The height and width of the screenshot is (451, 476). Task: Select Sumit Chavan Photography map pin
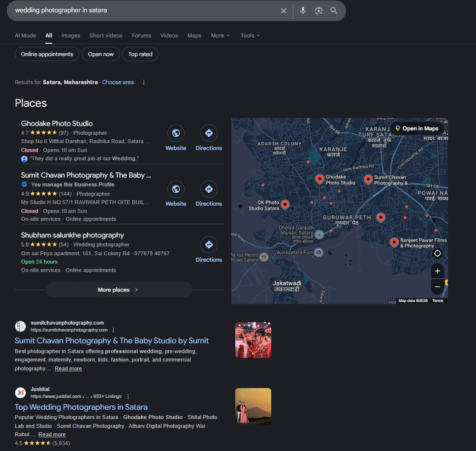[368, 179]
